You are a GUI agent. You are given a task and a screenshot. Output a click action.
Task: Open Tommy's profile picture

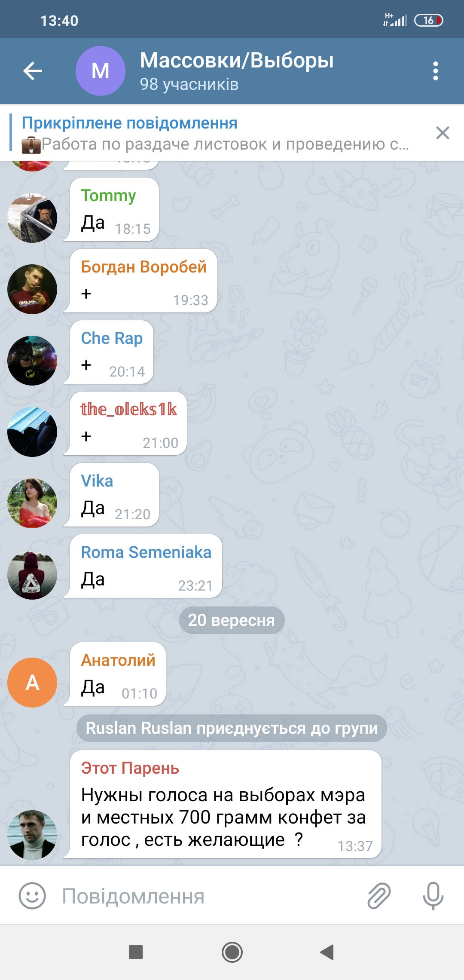(32, 218)
